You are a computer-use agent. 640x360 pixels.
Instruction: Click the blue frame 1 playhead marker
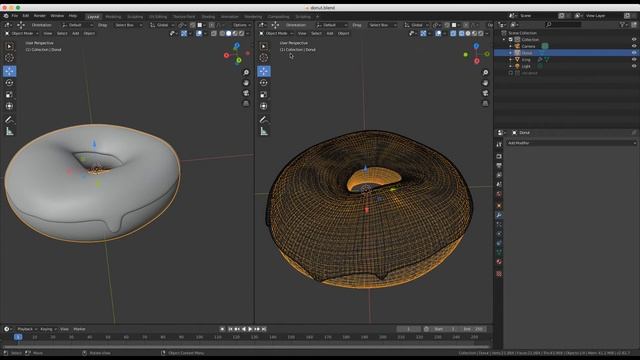(18, 337)
